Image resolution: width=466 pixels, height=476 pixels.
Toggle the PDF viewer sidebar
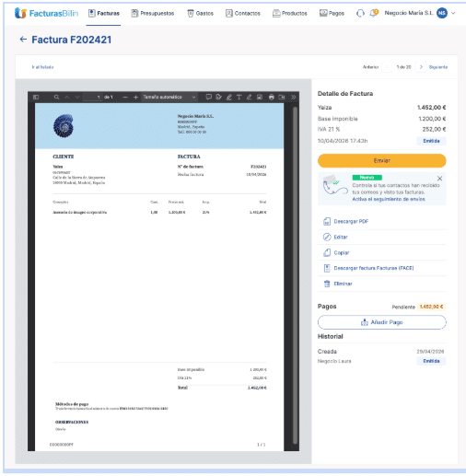(36, 97)
